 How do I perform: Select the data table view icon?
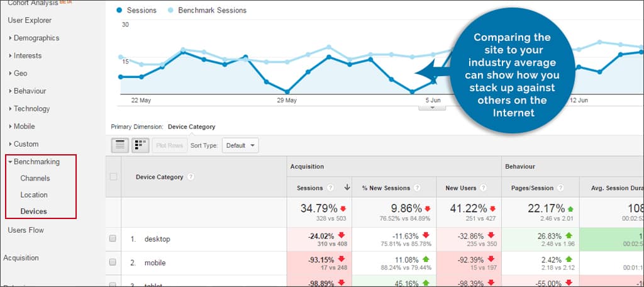[x=120, y=145]
